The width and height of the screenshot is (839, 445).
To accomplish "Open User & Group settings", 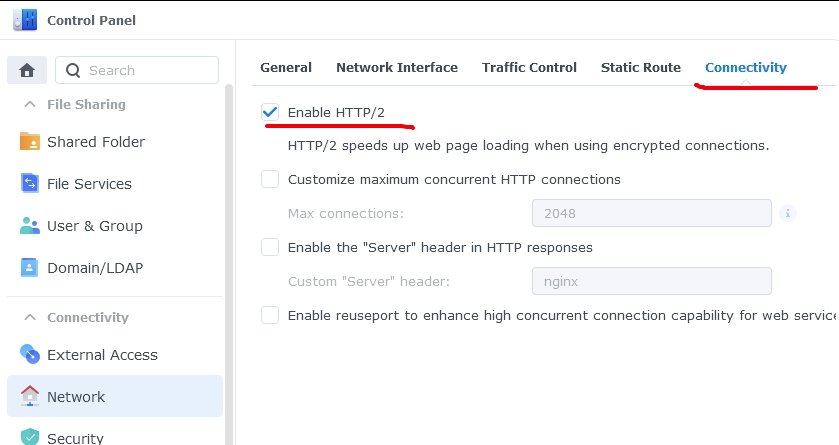I will pyautogui.click(x=94, y=226).
